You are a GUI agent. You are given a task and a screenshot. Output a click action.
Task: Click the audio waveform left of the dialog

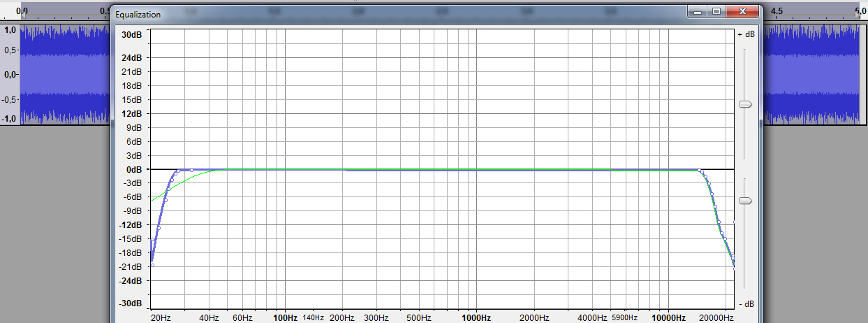coord(64,74)
